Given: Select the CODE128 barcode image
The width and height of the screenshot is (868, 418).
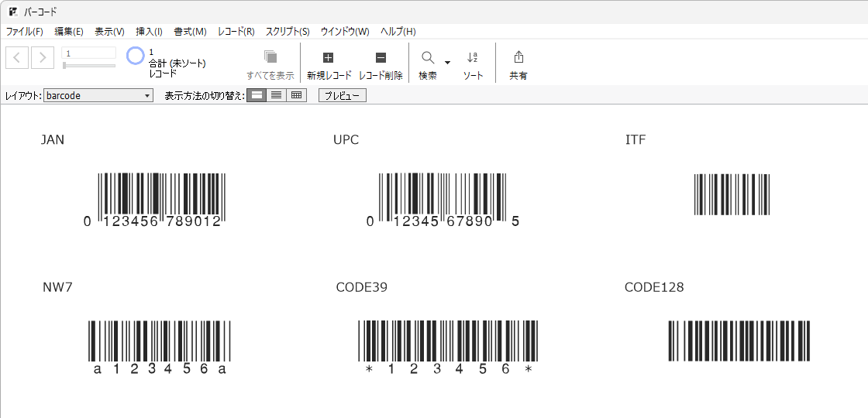Looking at the screenshot, I should (x=739, y=341).
